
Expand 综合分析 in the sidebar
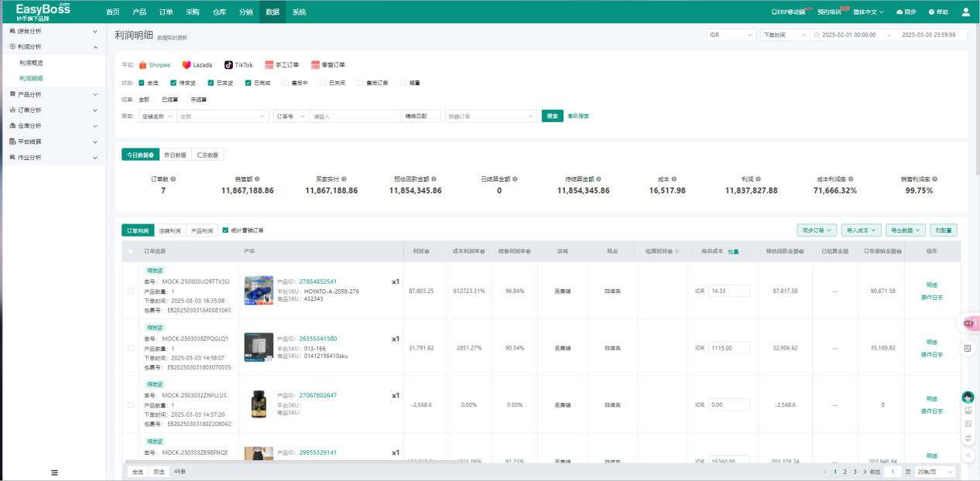pos(53,31)
